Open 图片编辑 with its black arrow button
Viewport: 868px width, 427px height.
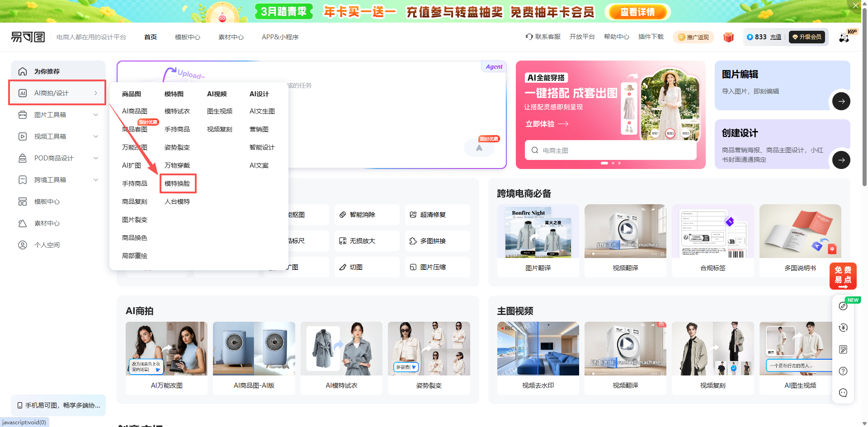841,101
